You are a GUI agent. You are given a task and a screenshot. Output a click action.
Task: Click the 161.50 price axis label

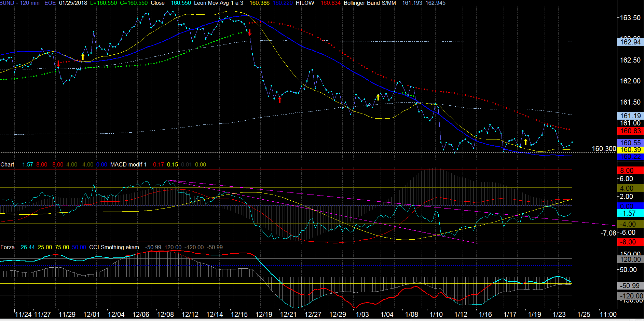(630, 102)
